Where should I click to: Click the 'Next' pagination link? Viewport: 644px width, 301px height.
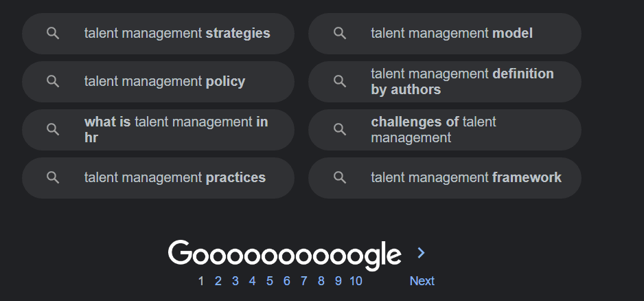click(x=422, y=280)
